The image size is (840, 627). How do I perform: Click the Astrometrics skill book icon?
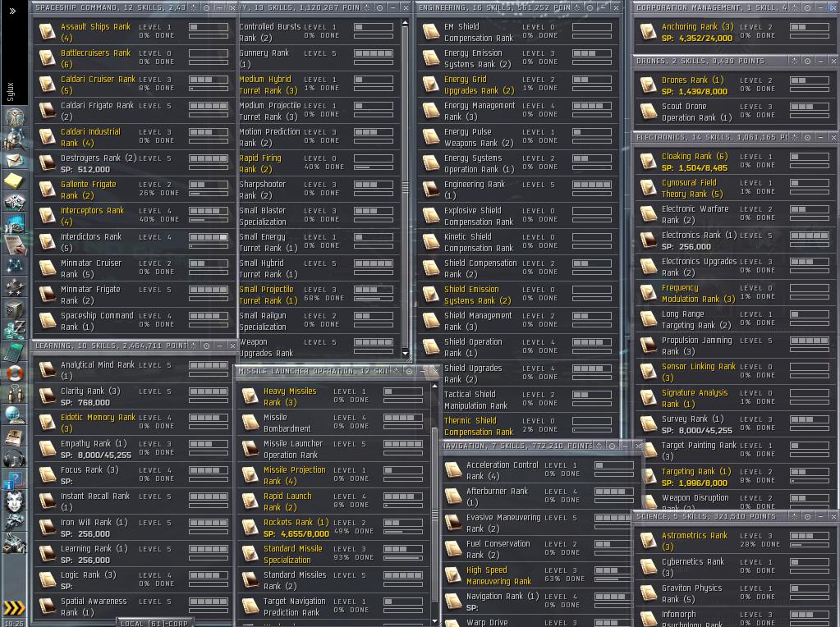[648, 540]
